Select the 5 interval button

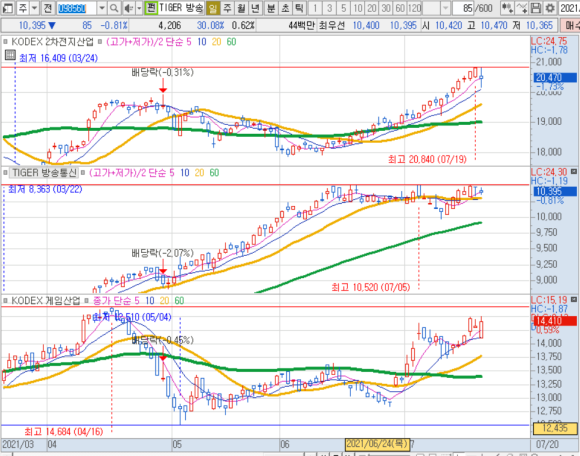click(343, 8)
